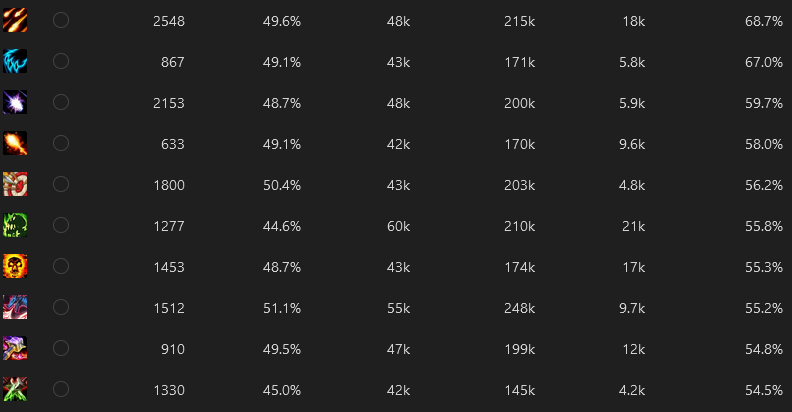
Task: Select the radio button in row 1800
Action: [61, 184]
